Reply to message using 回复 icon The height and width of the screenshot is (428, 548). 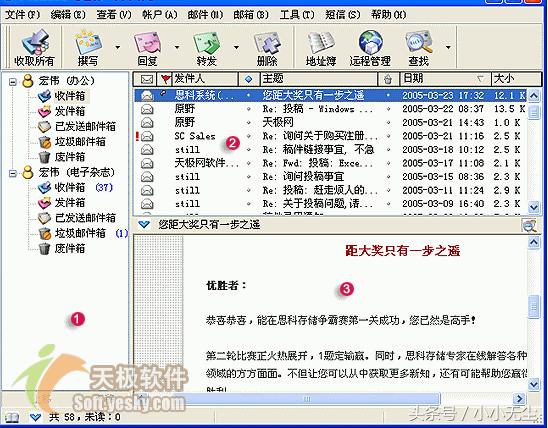point(147,47)
